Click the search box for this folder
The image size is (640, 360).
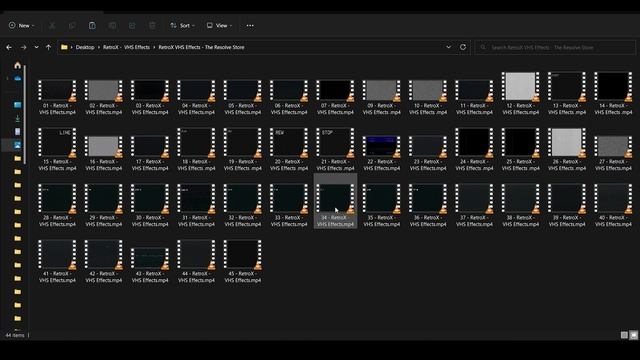point(555,47)
